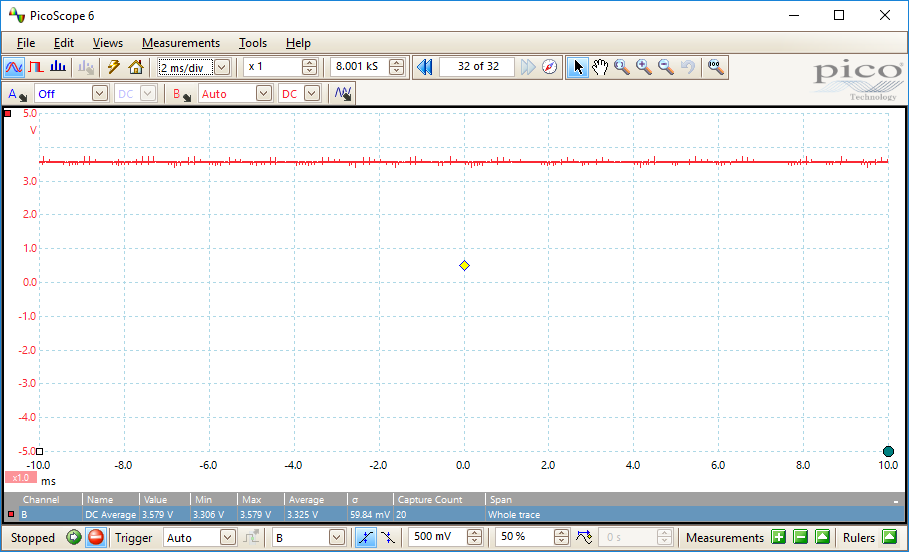Click the green Start capture button
The width and height of the screenshot is (909, 552).
click(x=74, y=538)
